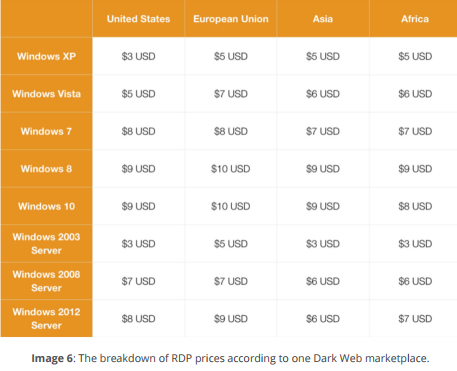This screenshot has height=371, width=457.
Task: Click Windows 2012 Server European Union $9 USD cell
Action: (231, 319)
